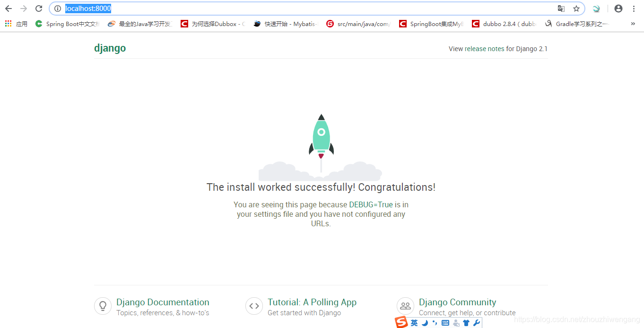Click the user avatar icon in IME bar

(x=456, y=323)
